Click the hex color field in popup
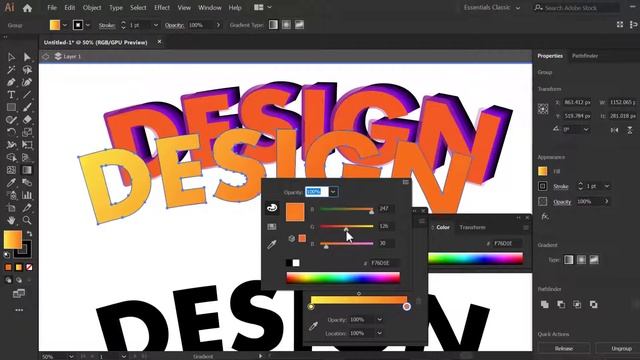The height and width of the screenshot is (360, 640). [x=385, y=263]
